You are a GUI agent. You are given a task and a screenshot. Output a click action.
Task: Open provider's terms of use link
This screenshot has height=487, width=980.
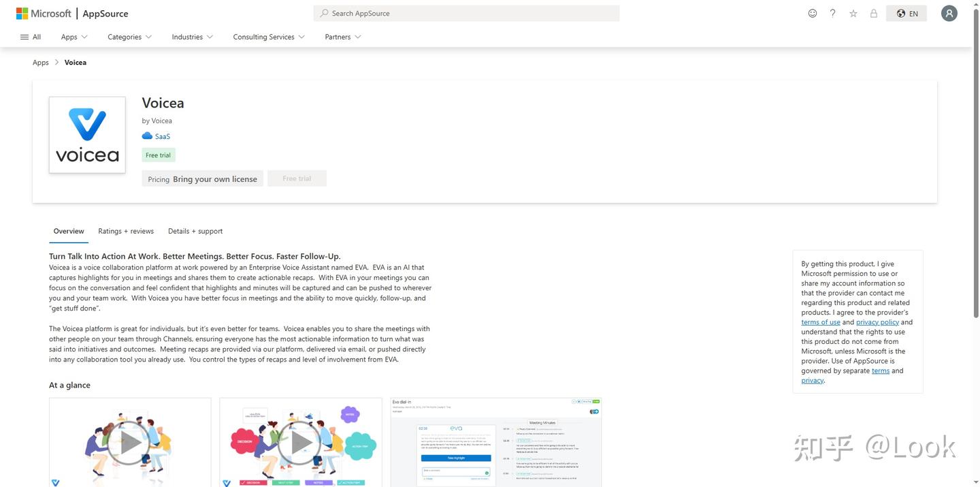(820, 322)
